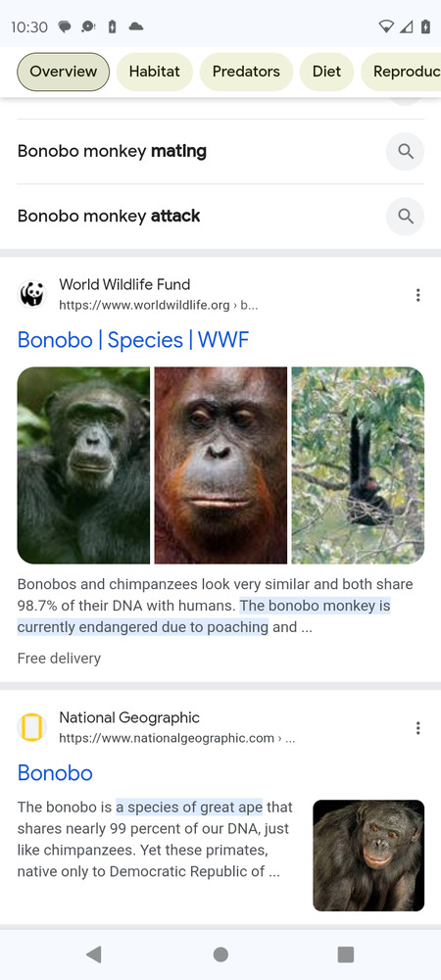Switch to the Habitat chip
This screenshot has height=980, width=441.
coord(154,72)
